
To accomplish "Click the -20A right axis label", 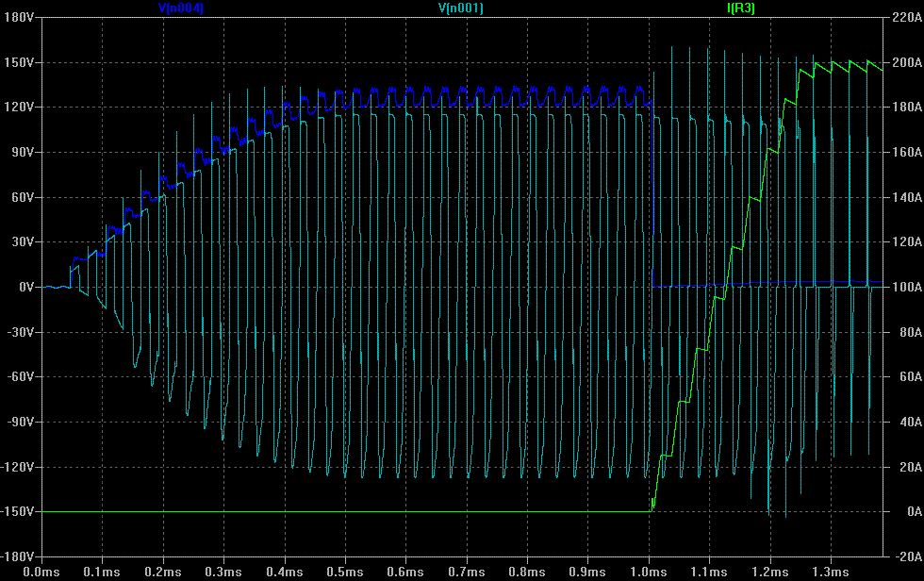I will pyautogui.click(x=908, y=556).
